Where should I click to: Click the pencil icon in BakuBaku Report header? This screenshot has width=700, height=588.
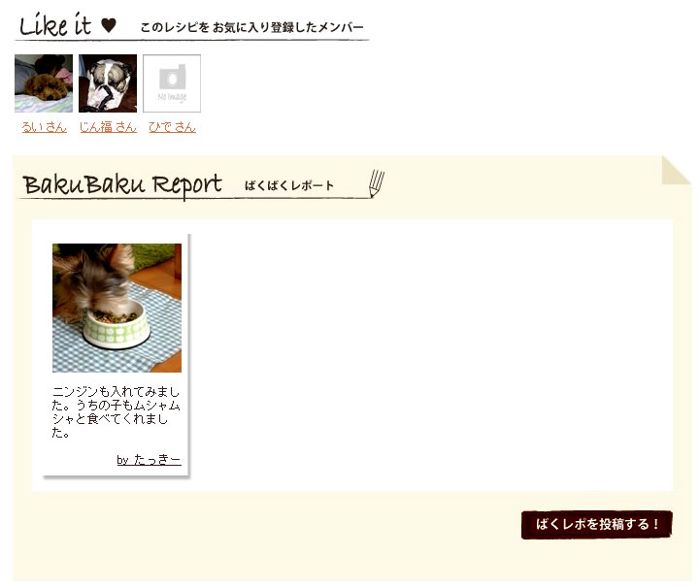[377, 183]
